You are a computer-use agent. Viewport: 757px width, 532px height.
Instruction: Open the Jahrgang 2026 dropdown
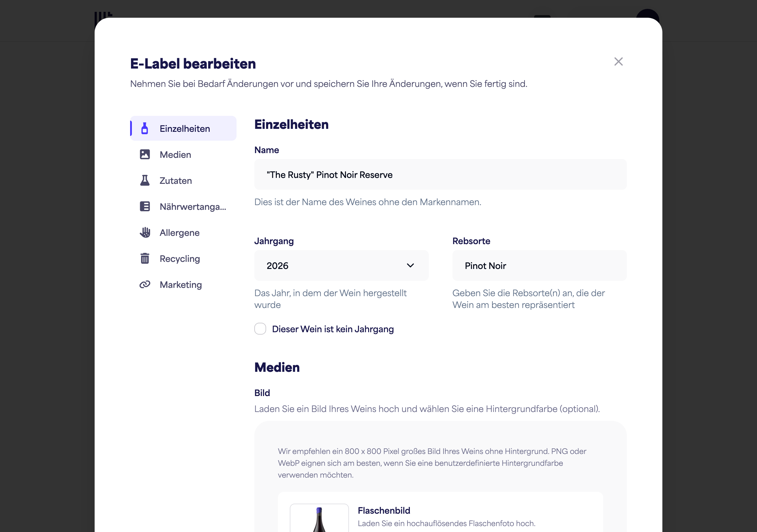[x=341, y=266]
